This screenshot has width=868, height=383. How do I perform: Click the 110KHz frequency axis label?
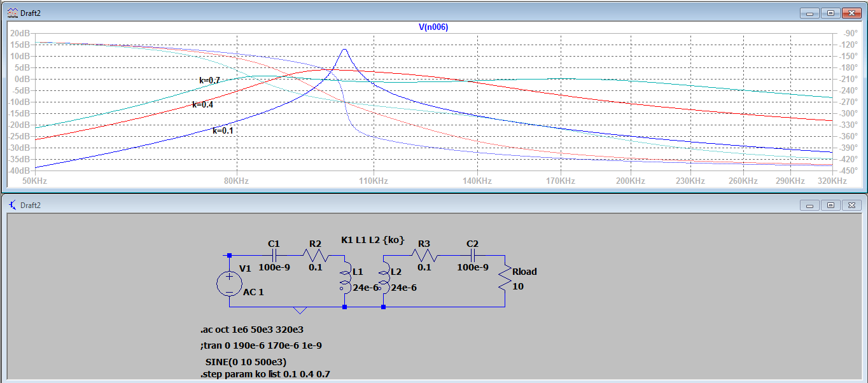[x=374, y=181]
